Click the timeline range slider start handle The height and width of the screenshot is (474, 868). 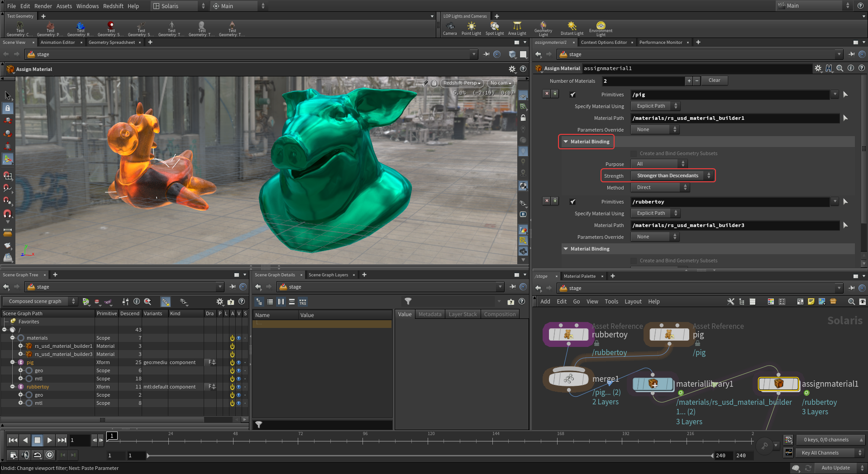tap(148, 455)
